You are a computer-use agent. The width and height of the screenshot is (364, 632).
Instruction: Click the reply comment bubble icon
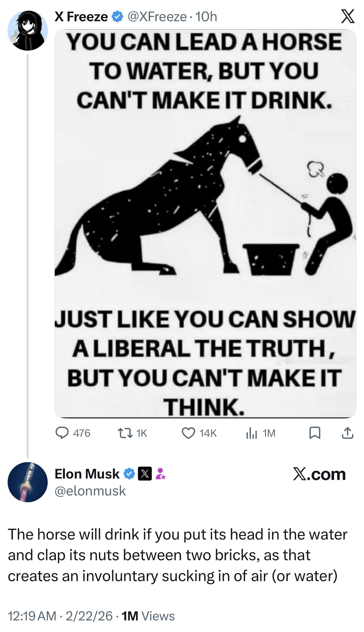point(62,433)
